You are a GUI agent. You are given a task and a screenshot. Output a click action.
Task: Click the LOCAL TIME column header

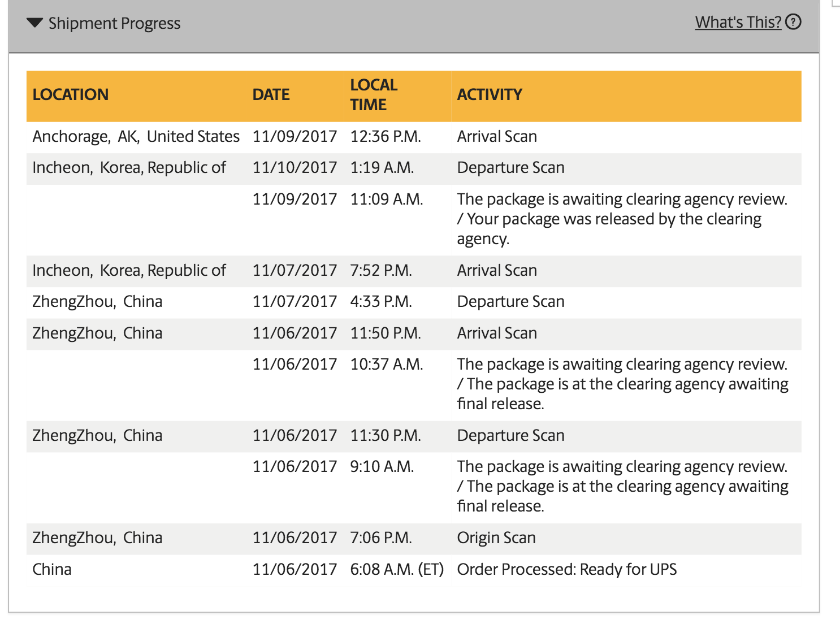pos(374,94)
